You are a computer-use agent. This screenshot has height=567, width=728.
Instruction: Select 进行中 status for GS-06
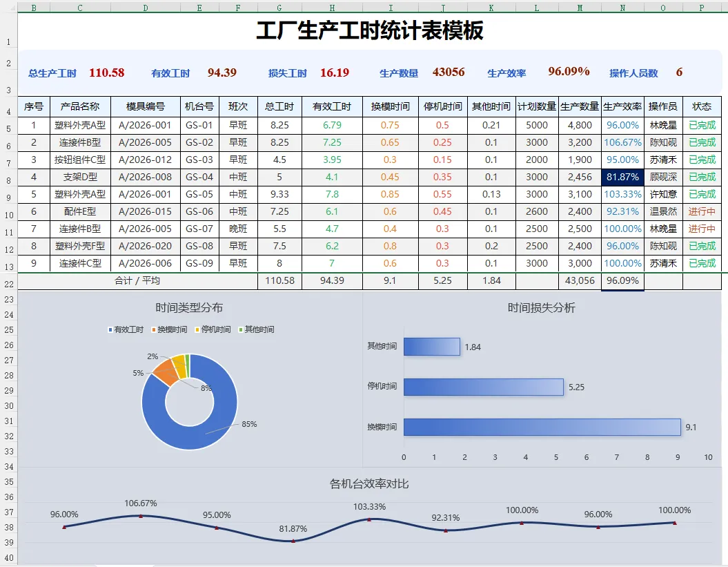tap(702, 211)
